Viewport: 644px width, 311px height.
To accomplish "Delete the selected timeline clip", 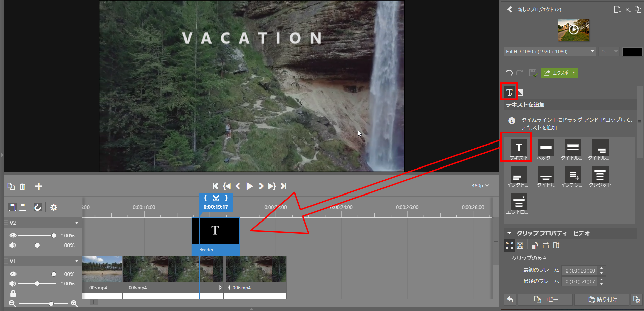I will click(x=22, y=186).
